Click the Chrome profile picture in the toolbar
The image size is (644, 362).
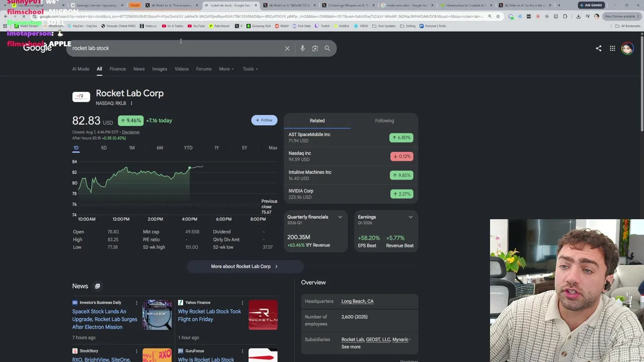coord(597,16)
